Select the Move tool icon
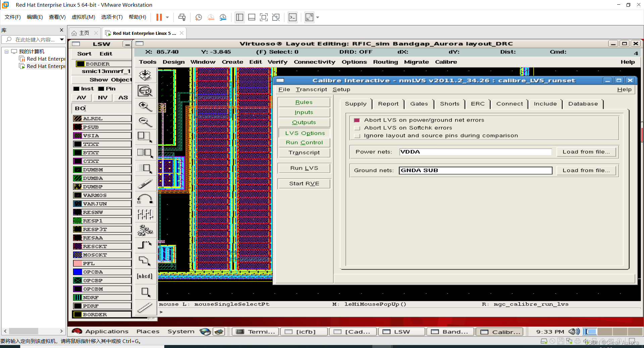The height and width of the screenshot is (348, 644). tap(145, 168)
